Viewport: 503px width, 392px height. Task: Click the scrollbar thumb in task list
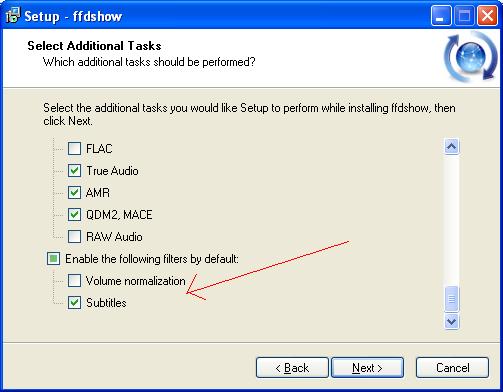452,299
